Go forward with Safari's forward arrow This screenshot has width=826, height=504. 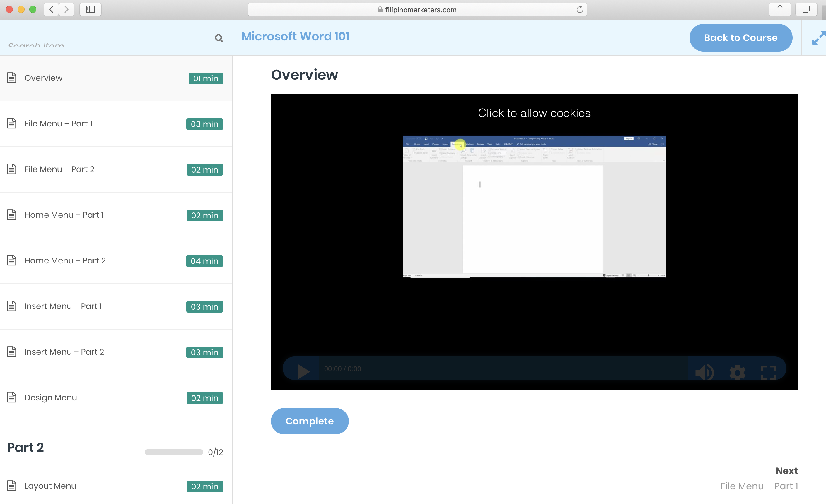point(66,9)
